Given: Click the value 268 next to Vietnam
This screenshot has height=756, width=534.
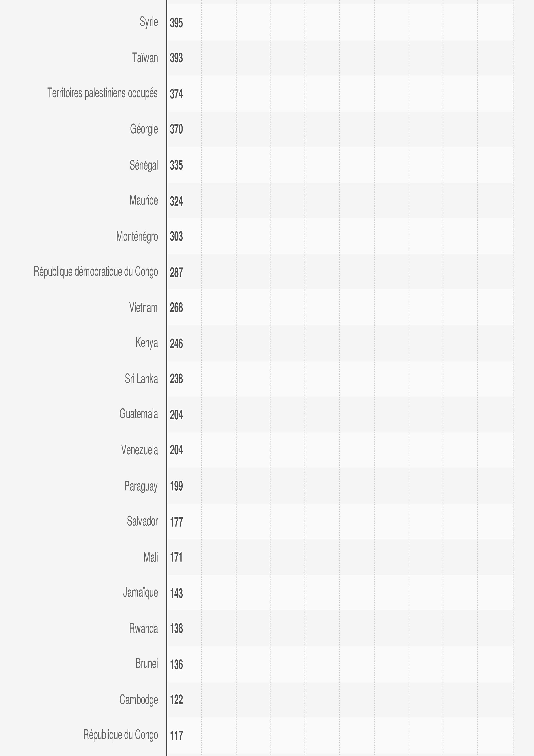Looking at the screenshot, I should [x=176, y=308].
